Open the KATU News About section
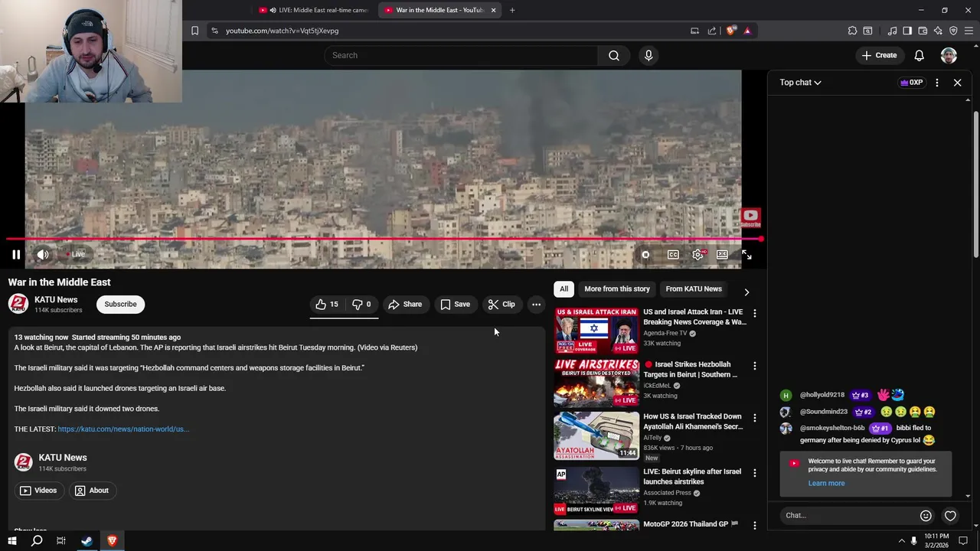The image size is (980, 551). (91, 491)
